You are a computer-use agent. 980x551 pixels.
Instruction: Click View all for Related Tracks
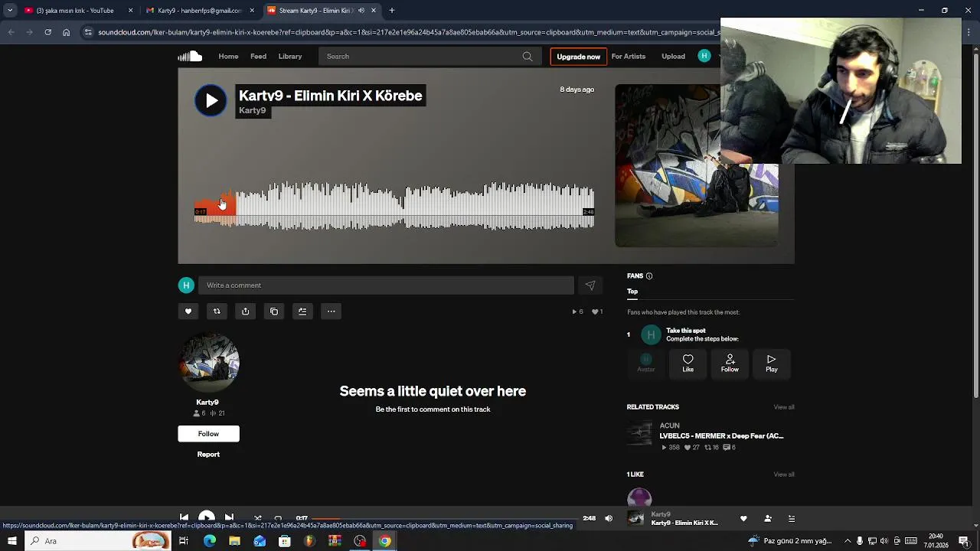point(784,407)
